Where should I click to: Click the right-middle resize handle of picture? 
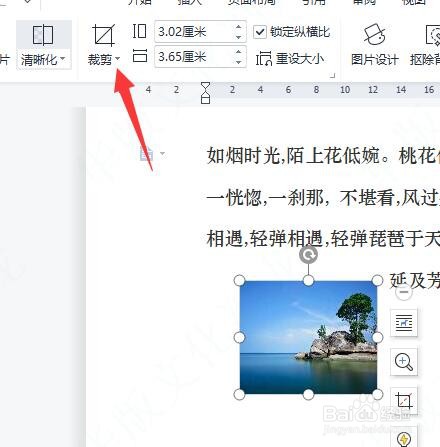click(377, 337)
